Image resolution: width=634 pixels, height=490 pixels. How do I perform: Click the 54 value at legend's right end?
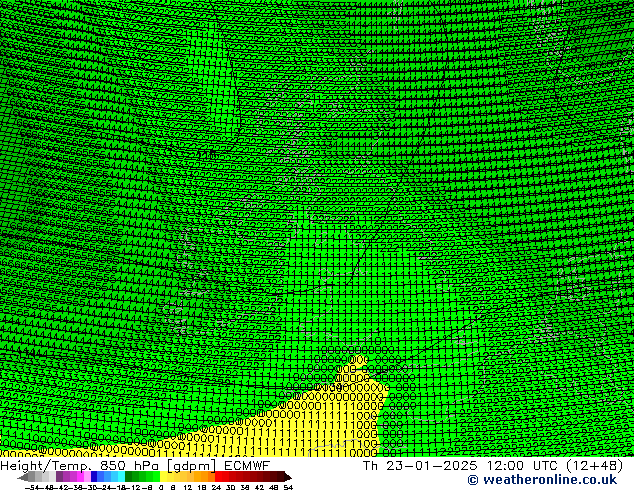[x=288, y=487]
